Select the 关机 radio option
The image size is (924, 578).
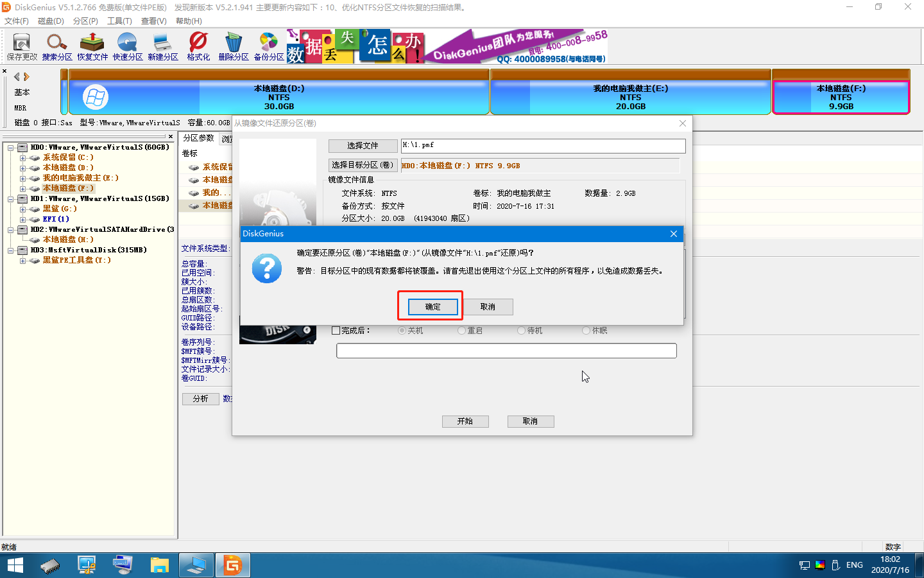(402, 331)
